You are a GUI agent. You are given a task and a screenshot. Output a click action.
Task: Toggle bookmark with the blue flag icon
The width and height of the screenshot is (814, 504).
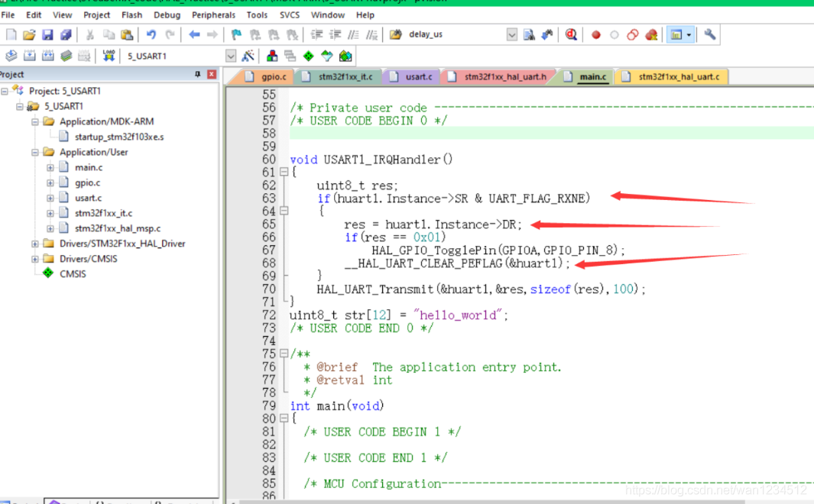[x=236, y=35]
